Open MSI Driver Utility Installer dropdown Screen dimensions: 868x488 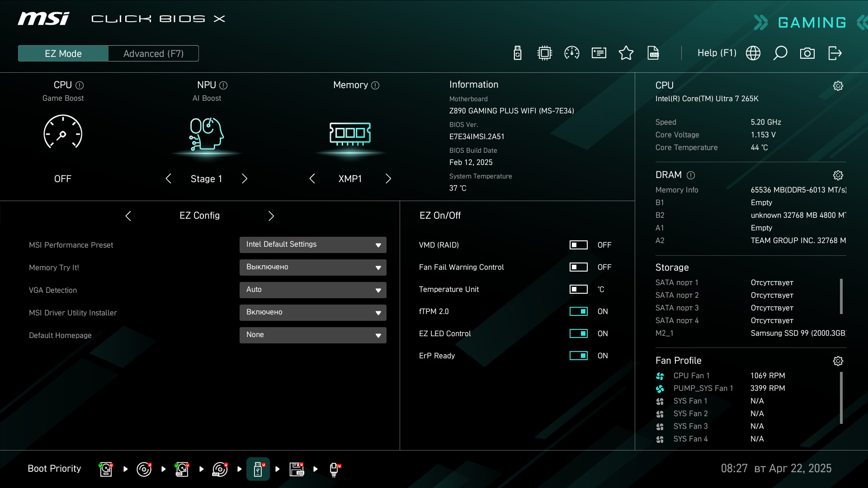[313, 312]
